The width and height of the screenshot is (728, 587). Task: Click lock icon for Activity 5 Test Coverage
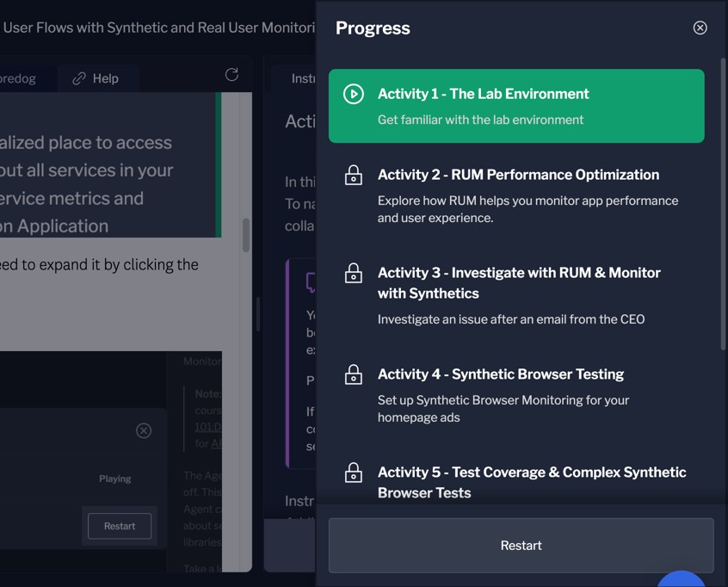[354, 473]
